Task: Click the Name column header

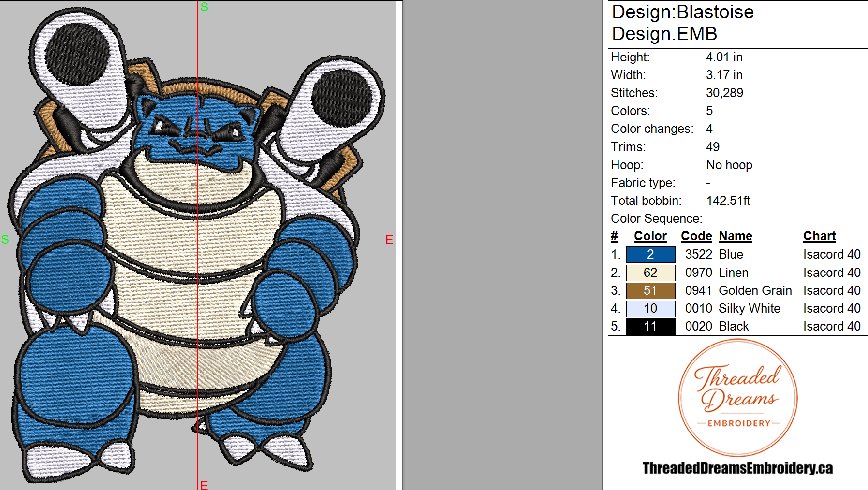Action: coord(736,236)
